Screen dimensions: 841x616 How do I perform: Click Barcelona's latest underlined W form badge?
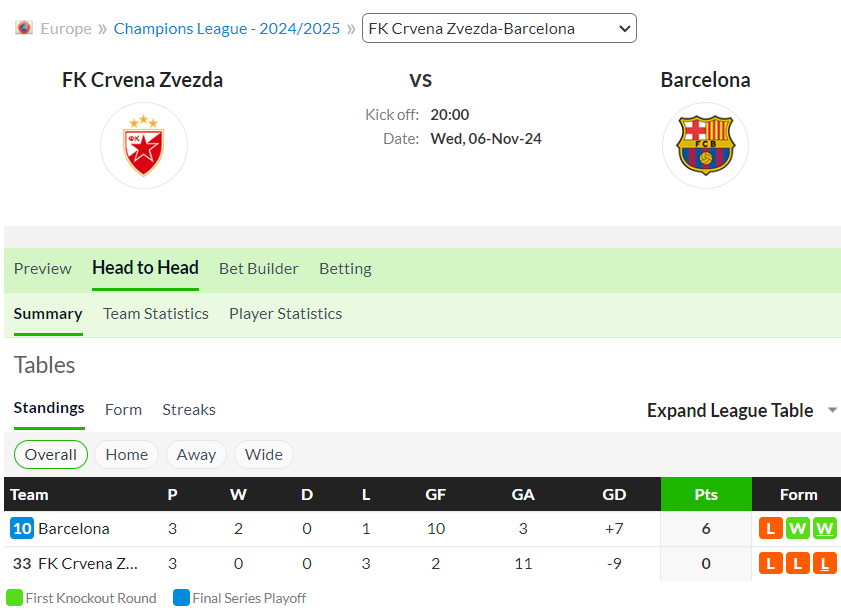824,529
